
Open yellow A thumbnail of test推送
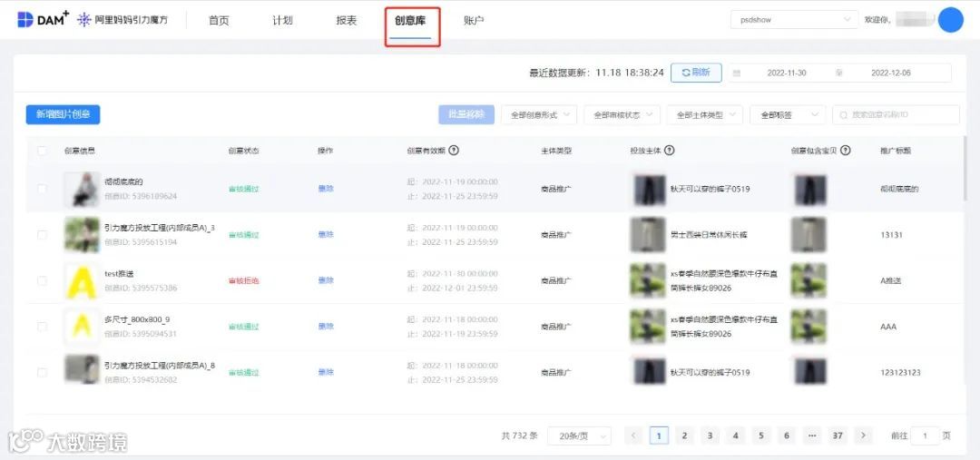[x=82, y=280]
